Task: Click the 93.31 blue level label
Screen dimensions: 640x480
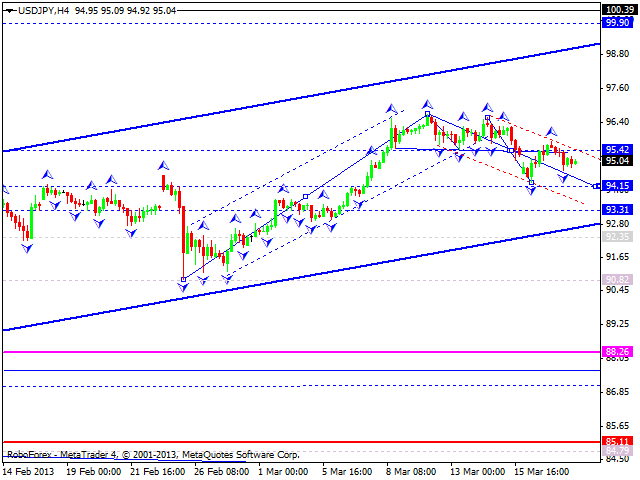Action: click(618, 210)
